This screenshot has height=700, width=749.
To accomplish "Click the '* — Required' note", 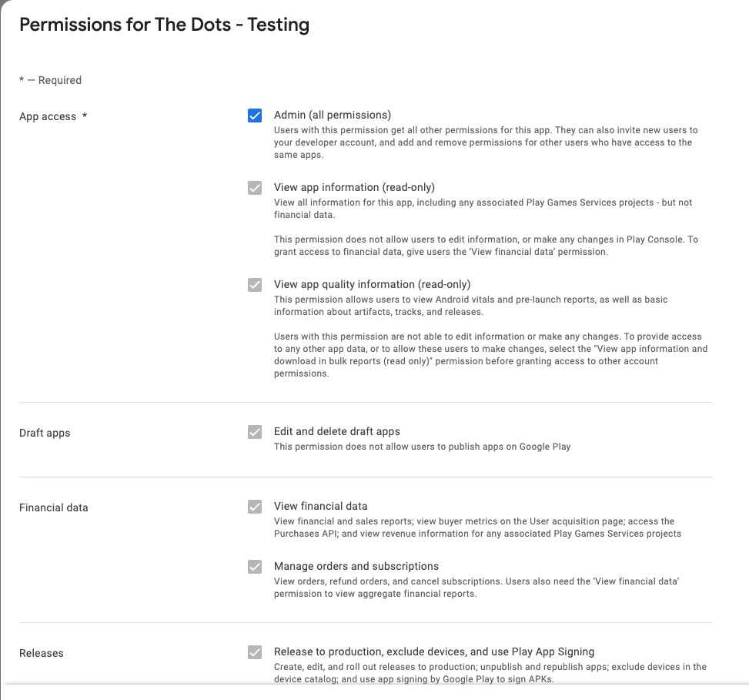I will pos(50,80).
